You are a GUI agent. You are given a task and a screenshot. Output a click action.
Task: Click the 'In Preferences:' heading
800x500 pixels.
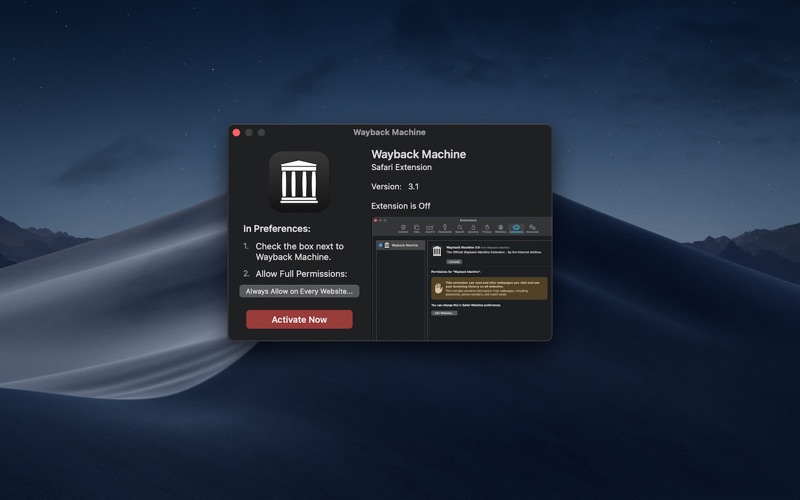(x=277, y=229)
